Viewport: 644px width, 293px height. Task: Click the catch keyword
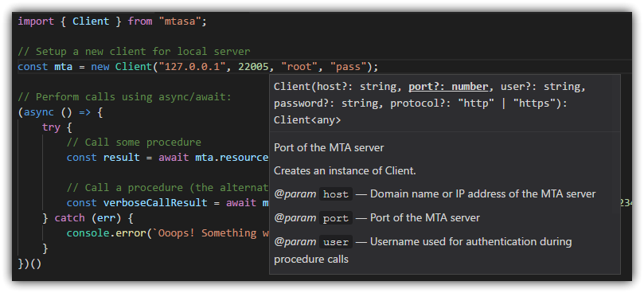[x=69, y=218]
